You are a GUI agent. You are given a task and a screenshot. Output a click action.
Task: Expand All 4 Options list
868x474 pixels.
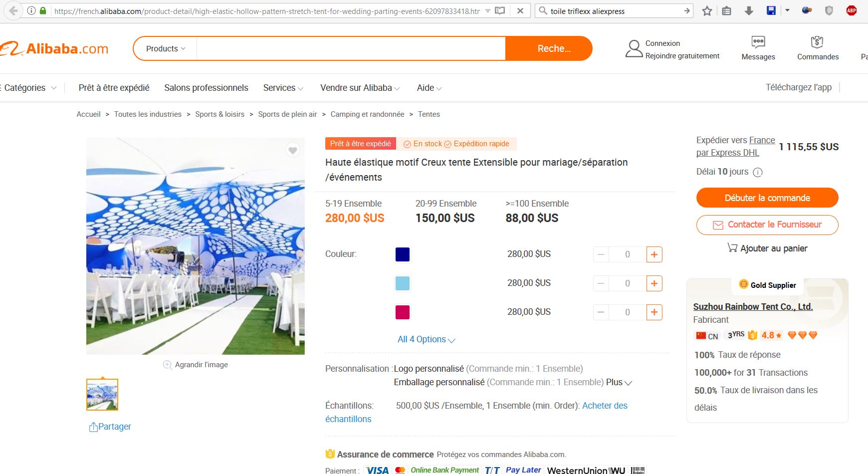(x=427, y=339)
